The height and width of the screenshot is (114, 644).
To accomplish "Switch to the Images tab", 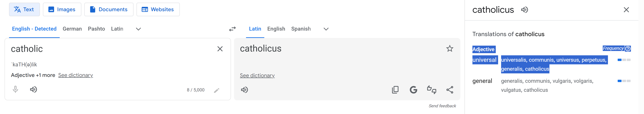I will point(62,10).
